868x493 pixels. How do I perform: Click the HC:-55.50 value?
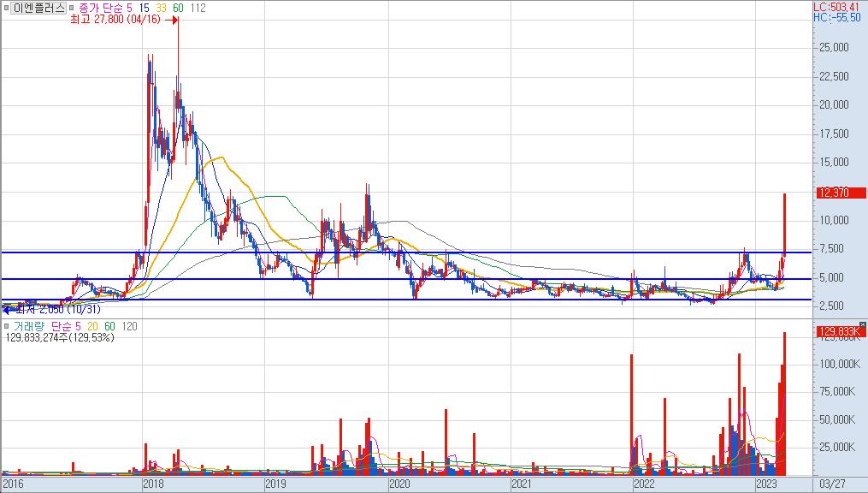836,18
